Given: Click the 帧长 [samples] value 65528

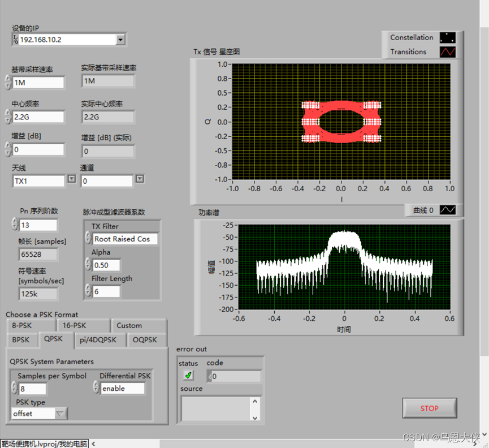Looking at the screenshot, I should pos(38,254).
